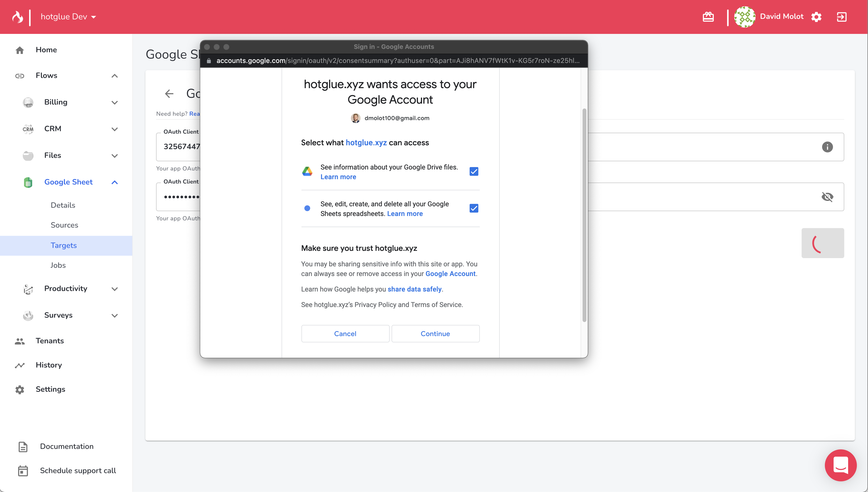The height and width of the screenshot is (492, 868).
Task: Click the Flows link icon
Action: pyautogui.click(x=20, y=76)
